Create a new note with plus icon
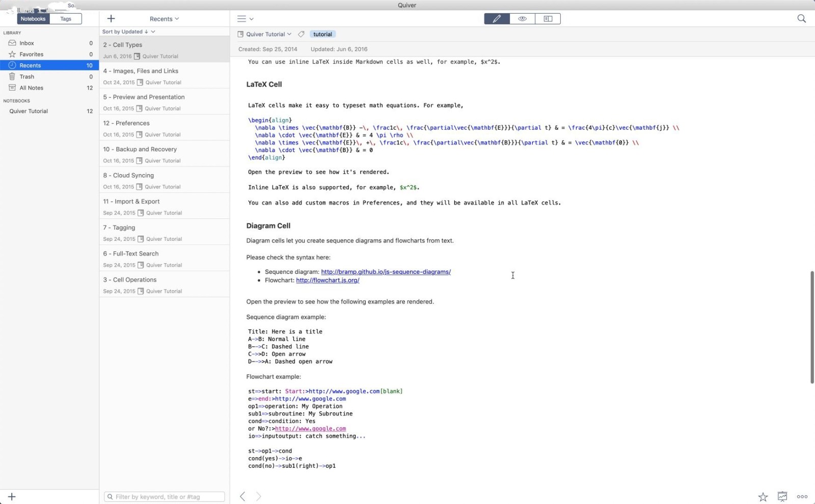The image size is (815, 504). [111, 19]
